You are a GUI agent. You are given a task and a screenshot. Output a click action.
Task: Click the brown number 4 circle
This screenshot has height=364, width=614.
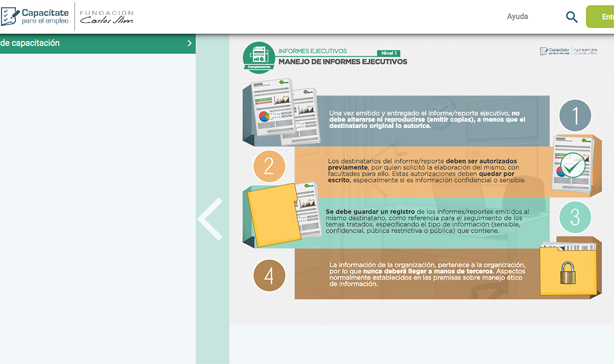pos(269,276)
